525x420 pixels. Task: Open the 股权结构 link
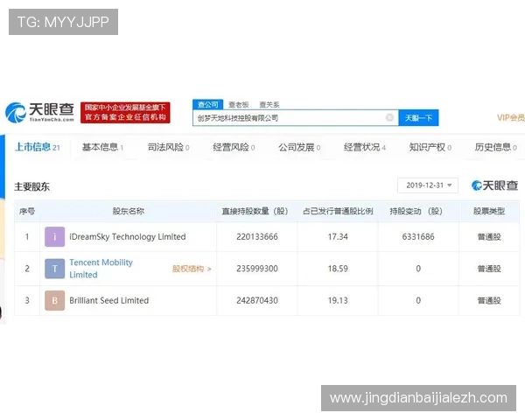click(192, 269)
